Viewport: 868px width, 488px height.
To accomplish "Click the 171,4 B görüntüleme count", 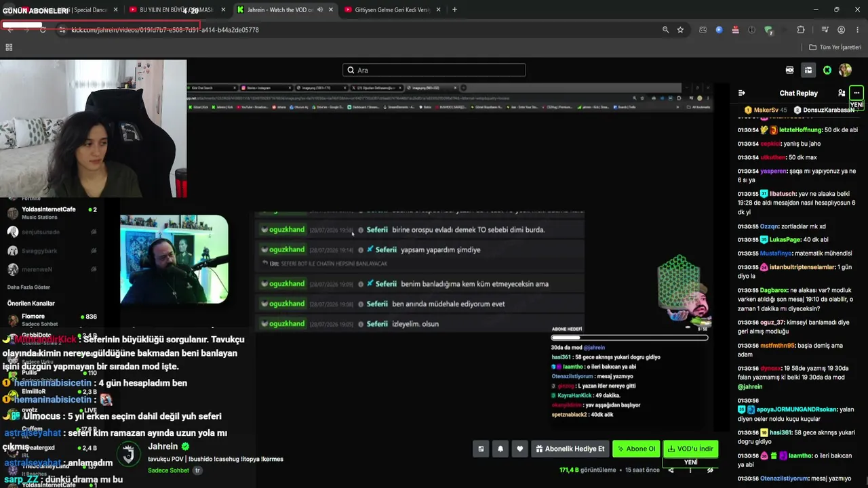I will point(587,470).
